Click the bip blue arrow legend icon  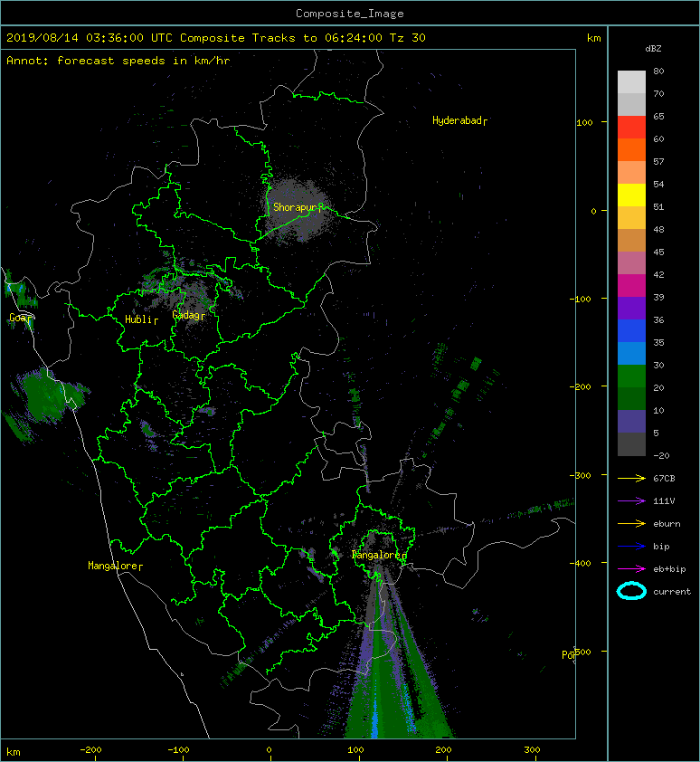631,547
